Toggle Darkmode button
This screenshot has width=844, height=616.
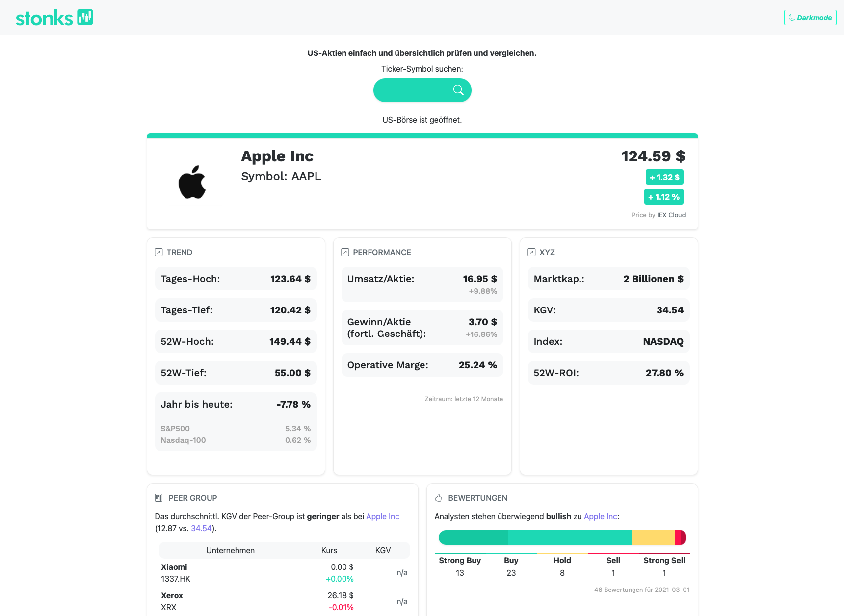click(810, 18)
